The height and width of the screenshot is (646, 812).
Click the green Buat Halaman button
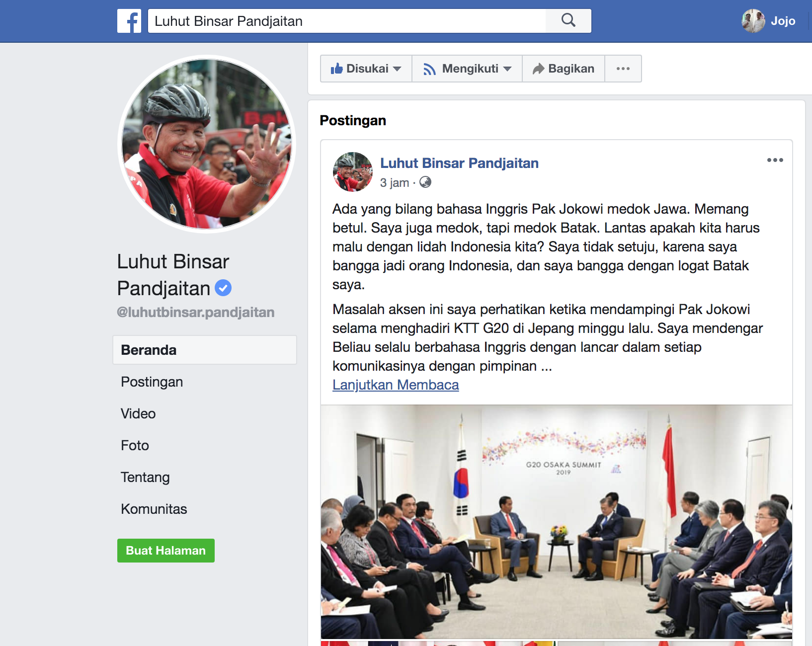pos(166,551)
